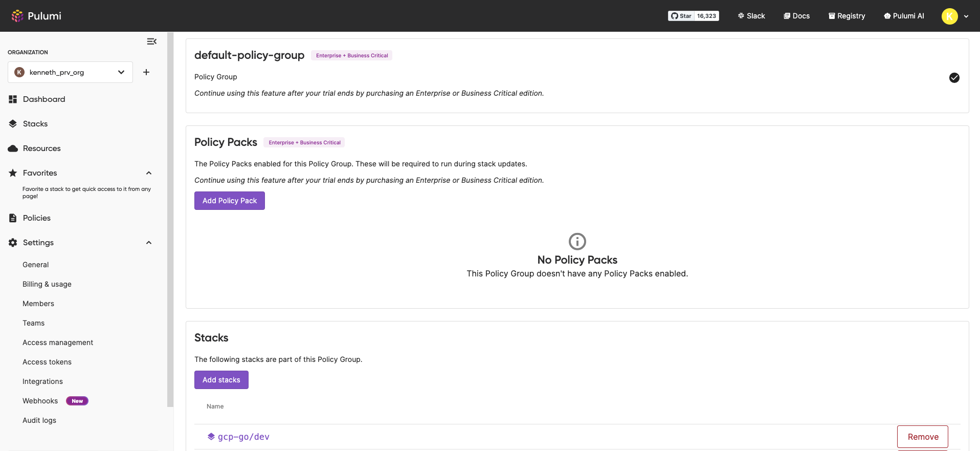The image size is (980, 451).
Task: Open Webhooks settings
Action: pyautogui.click(x=40, y=401)
